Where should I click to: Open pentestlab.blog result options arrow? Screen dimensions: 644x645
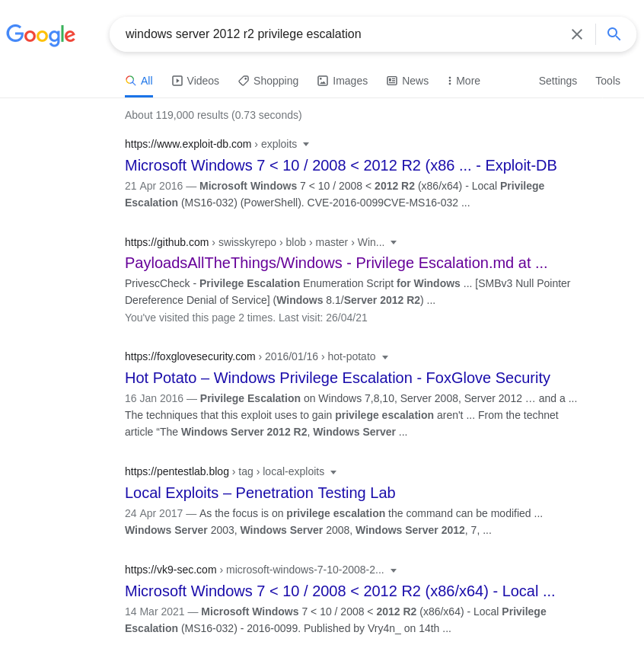[x=333, y=471]
